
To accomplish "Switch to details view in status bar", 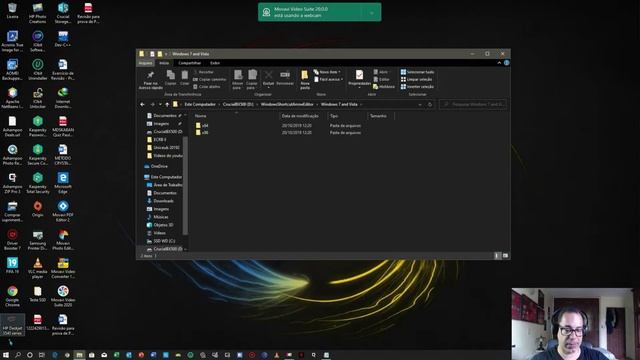I will click(497, 256).
